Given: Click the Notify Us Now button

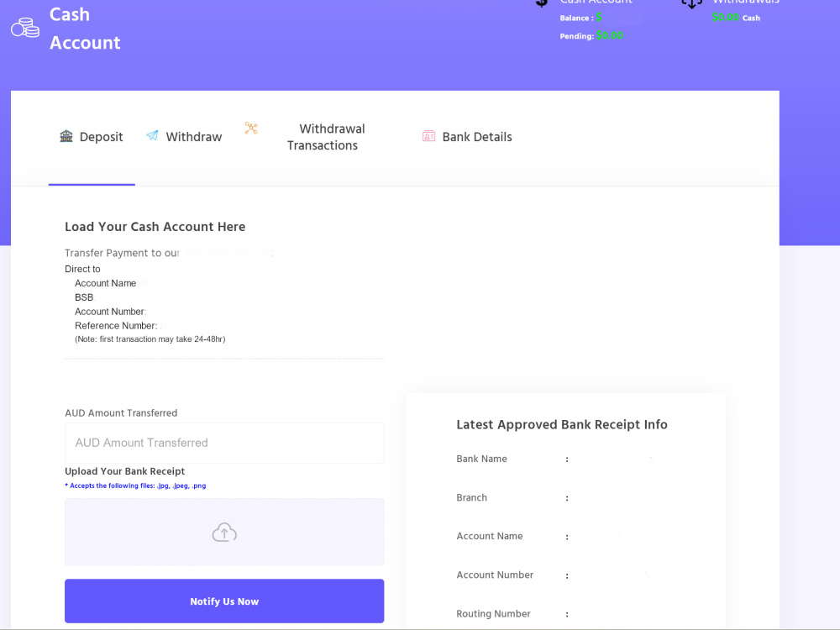Looking at the screenshot, I should click(224, 601).
